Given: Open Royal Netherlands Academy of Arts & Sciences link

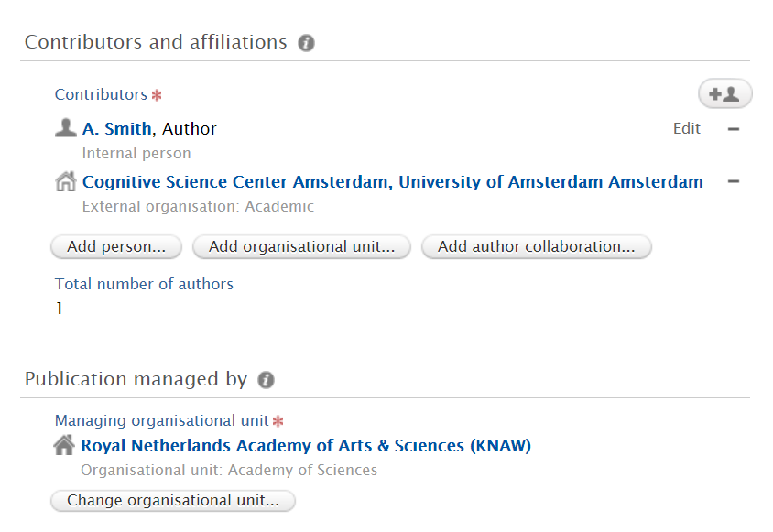Looking at the screenshot, I should coord(306,446).
